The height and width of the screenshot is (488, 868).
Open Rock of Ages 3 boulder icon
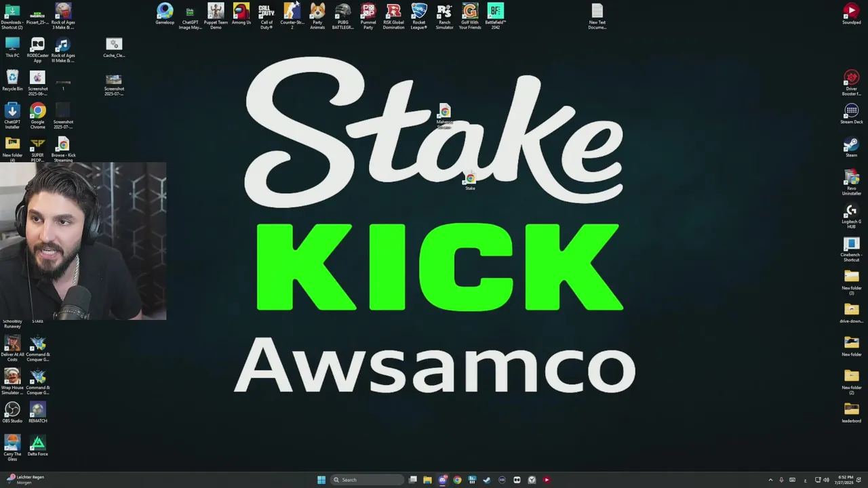(x=63, y=16)
